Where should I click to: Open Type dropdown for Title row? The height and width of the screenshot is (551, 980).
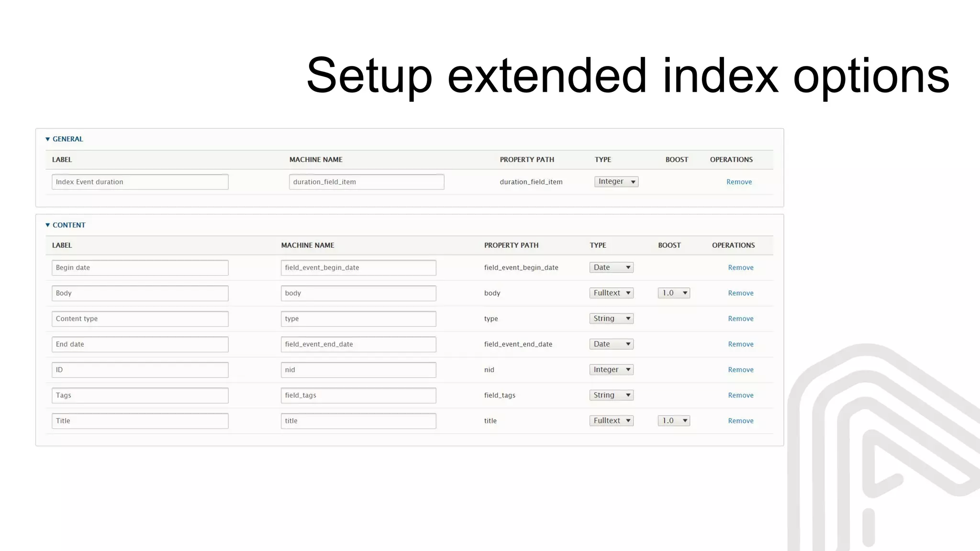(x=612, y=420)
